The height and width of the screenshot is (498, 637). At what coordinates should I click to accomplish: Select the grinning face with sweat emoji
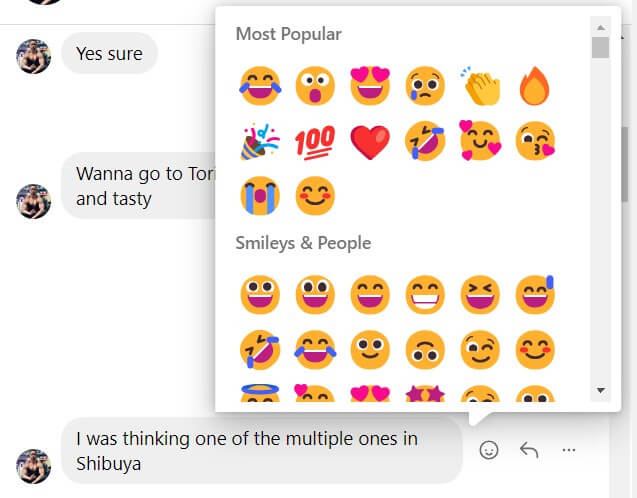(534, 295)
